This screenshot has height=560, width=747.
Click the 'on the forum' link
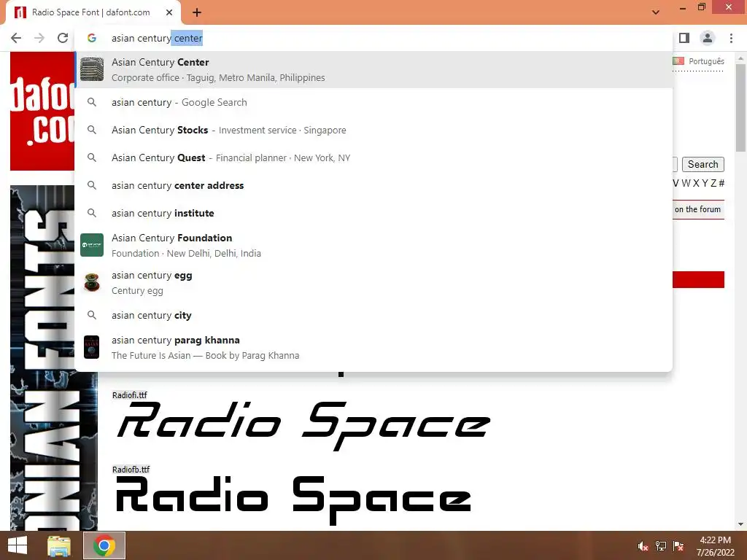point(697,209)
